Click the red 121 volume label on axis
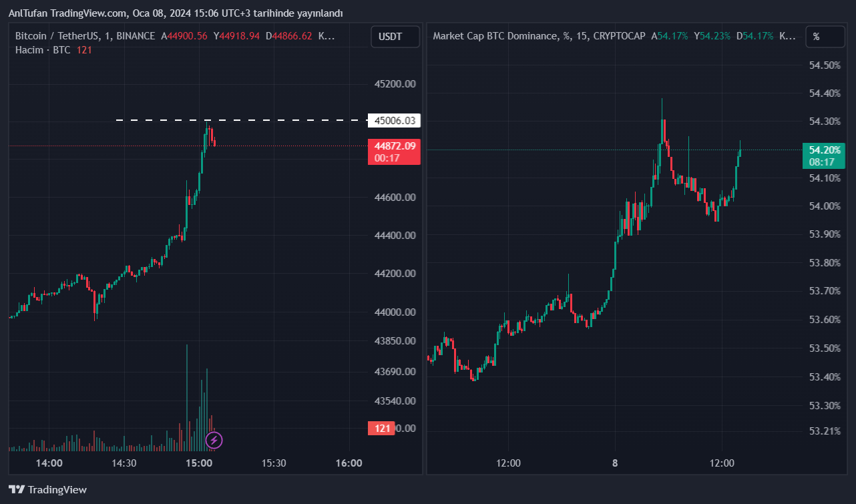The width and height of the screenshot is (856, 504). pos(383,429)
